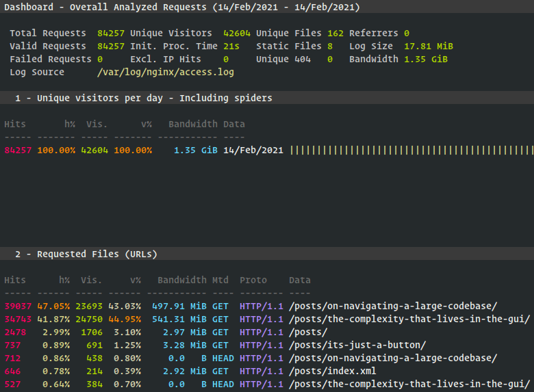This screenshot has width=534, height=392.
Task: Click the yellow visitors bar for 14/Feb/2021
Action: coord(411,150)
